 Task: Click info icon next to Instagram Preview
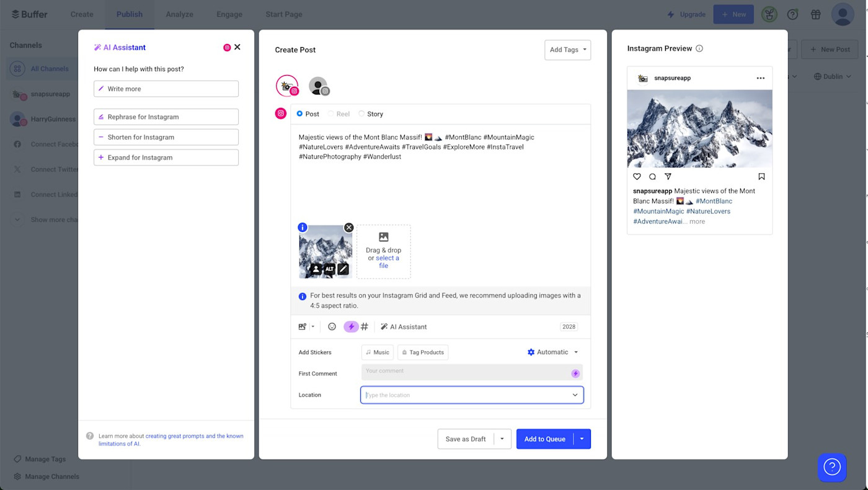click(x=699, y=48)
